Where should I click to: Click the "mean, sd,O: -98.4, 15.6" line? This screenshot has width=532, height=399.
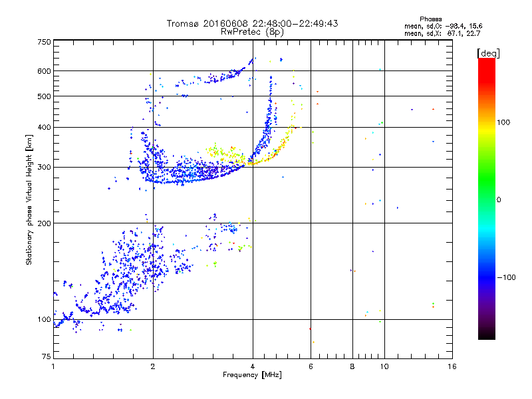point(443,26)
